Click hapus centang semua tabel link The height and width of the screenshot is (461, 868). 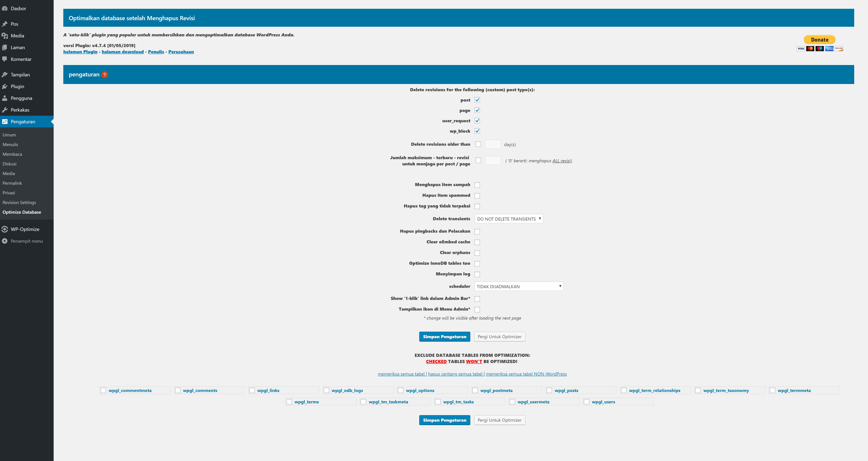point(455,374)
